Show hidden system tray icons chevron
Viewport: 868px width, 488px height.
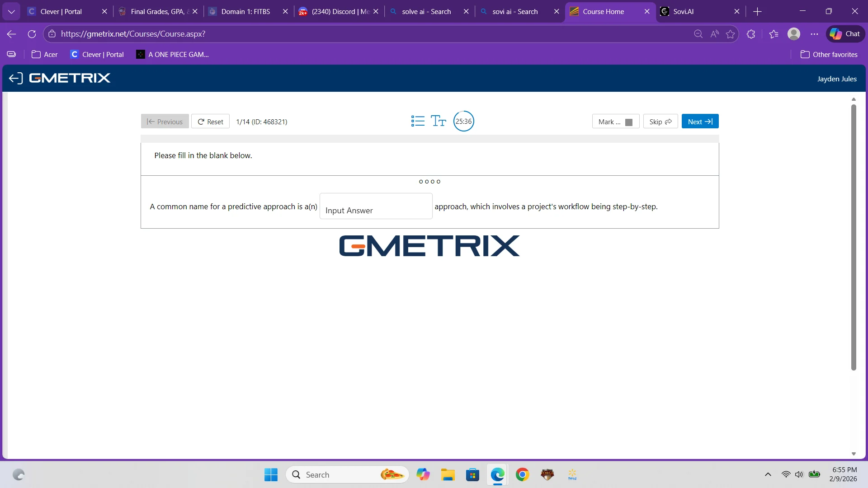tap(768, 474)
